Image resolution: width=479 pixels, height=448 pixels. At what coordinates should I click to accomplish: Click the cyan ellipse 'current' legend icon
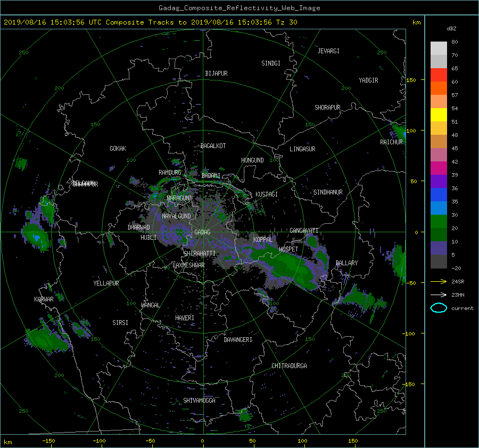point(439,308)
